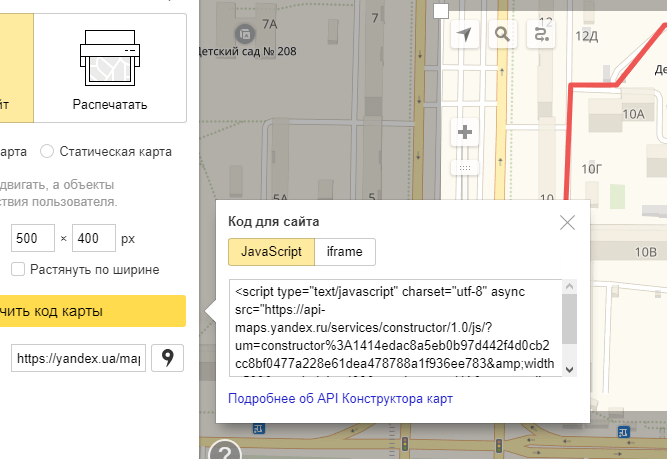The height and width of the screenshot is (459, 667).
Task: Click the route builder icon
Action: coord(542,35)
